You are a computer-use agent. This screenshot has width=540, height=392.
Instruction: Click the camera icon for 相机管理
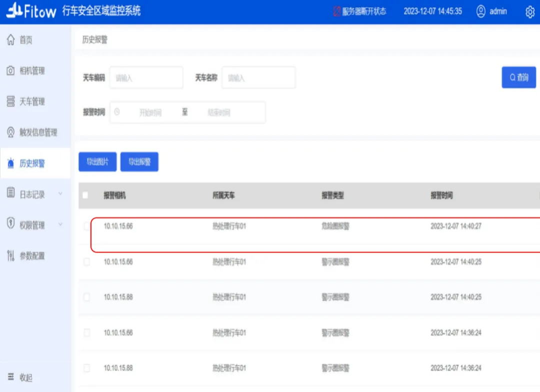coord(10,71)
